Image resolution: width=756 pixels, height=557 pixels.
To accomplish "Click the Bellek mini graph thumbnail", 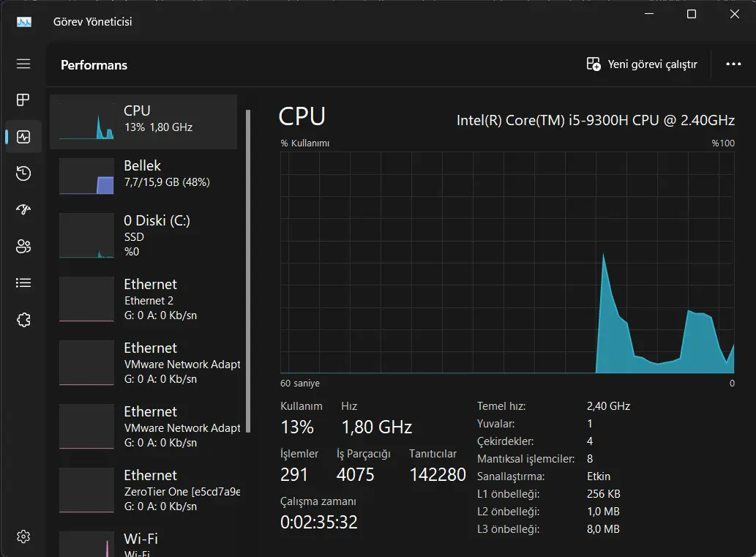I will (87, 176).
